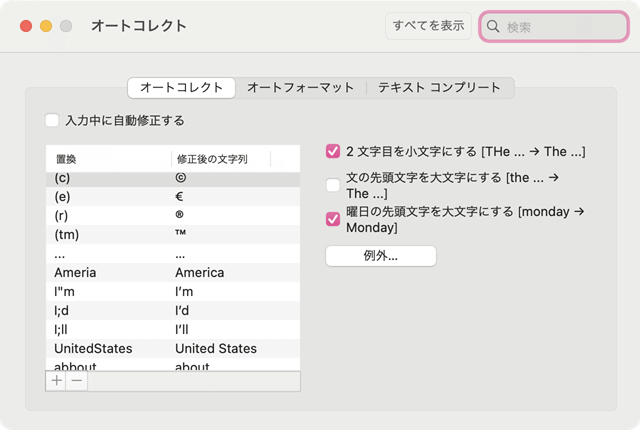640x430 pixels.
Task: Select the オートコレクト tab
Action: coord(181,88)
